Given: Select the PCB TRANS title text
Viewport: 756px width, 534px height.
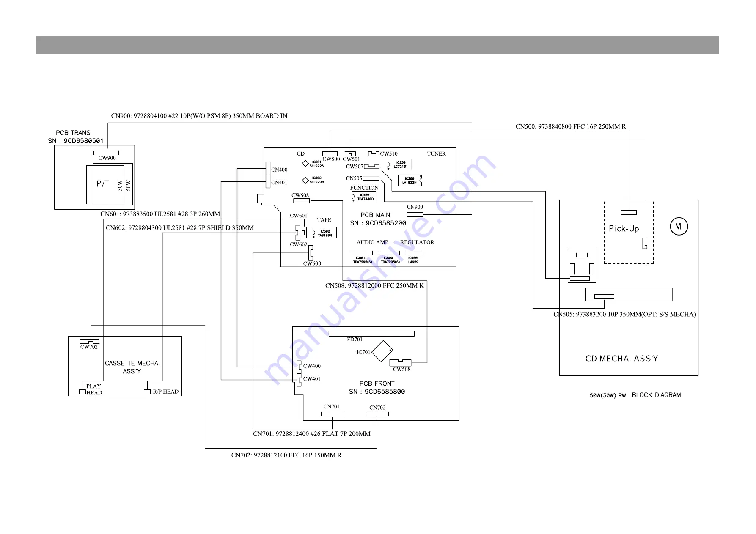Looking at the screenshot, I should (73, 133).
